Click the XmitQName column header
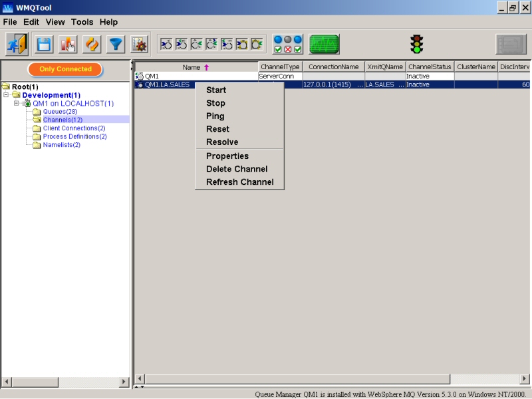The image size is (532, 399). 385,67
